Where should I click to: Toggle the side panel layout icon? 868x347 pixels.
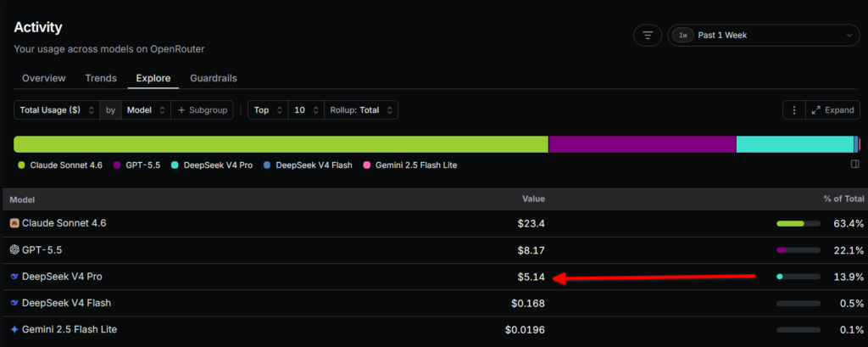[855, 164]
